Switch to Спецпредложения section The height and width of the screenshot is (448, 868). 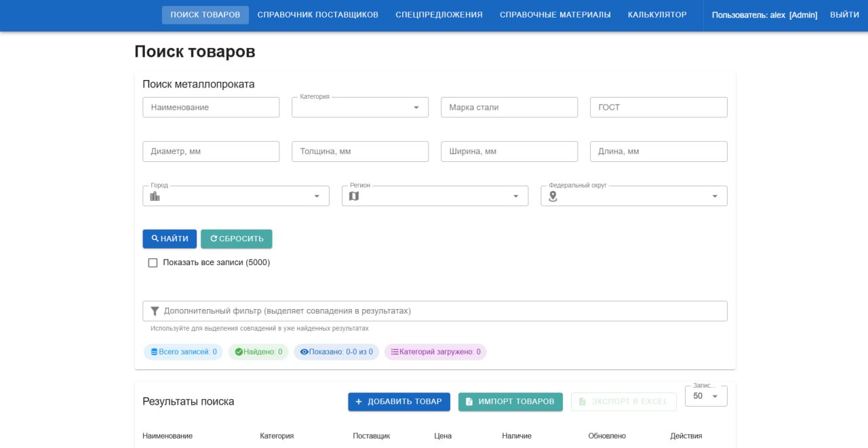[439, 15]
